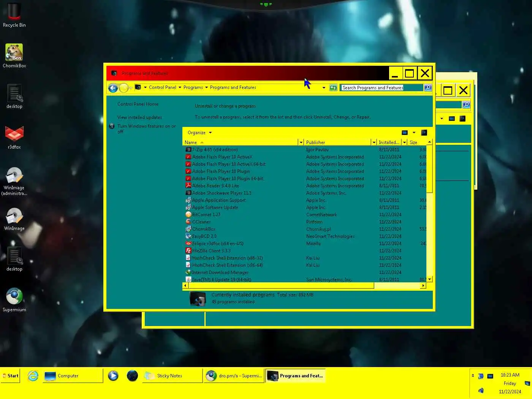The height and width of the screenshot is (399, 532).
Task: Click the Search Programs and Features field
Action: pos(382,88)
